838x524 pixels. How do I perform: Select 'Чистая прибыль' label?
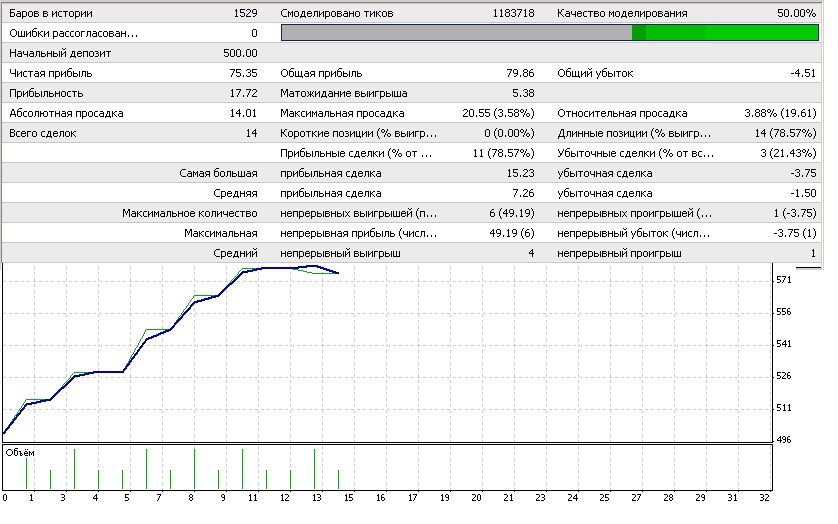pos(51,73)
